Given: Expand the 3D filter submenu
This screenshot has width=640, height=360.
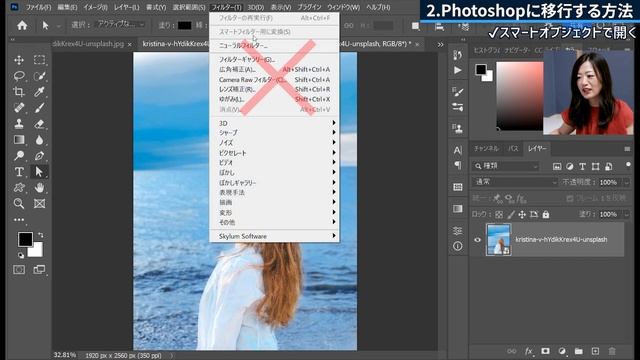Looking at the screenshot, I should [x=274, y=123].
